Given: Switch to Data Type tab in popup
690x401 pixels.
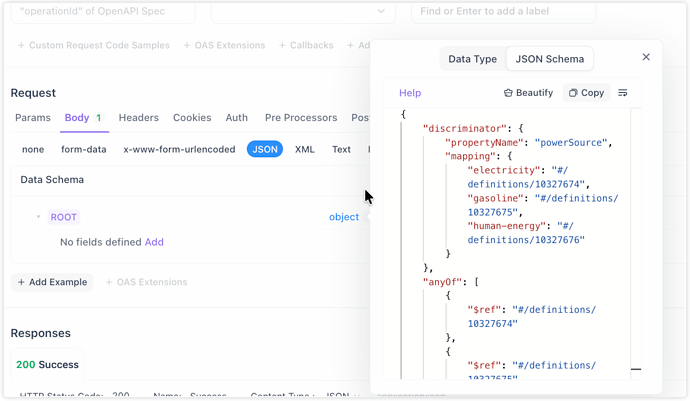Looking at the screenshot, I should pos(472,59).
